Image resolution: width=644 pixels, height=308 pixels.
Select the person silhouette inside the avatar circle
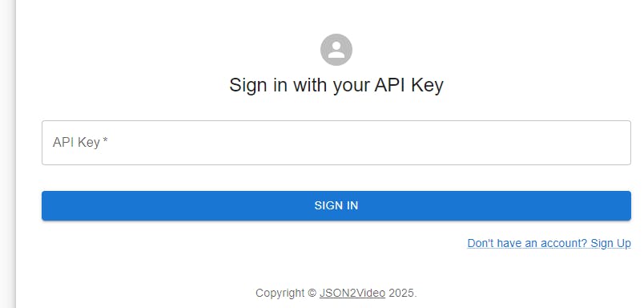click(336, 50)
